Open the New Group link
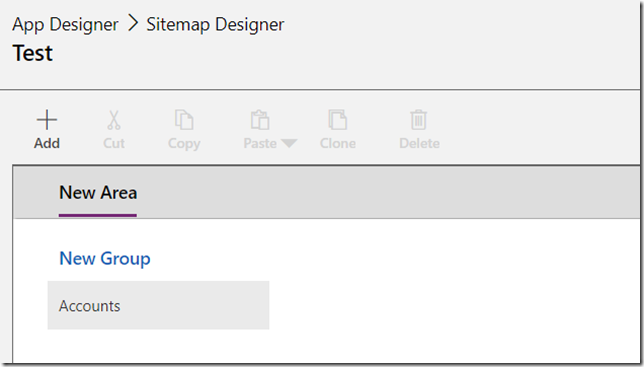Image resolution: width=644 pixels, height=367 pixels. pos(105,259)
